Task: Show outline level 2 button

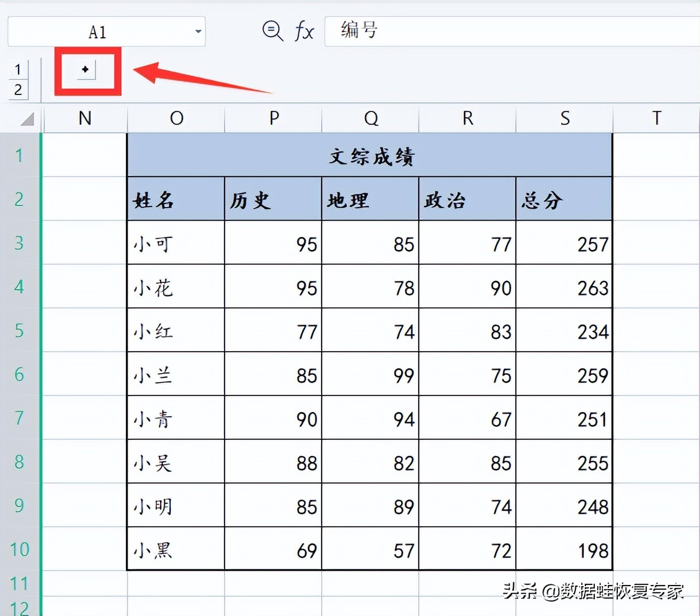Action: coord(18,90)
